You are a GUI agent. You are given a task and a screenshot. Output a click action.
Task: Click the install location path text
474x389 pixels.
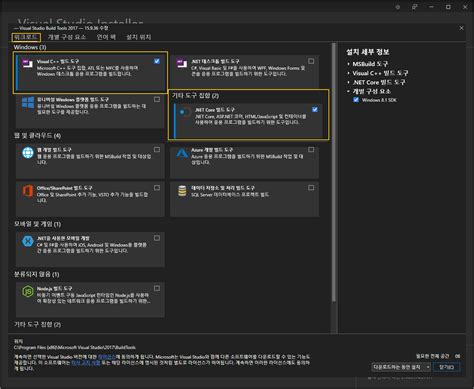click(x=75, y=347)
